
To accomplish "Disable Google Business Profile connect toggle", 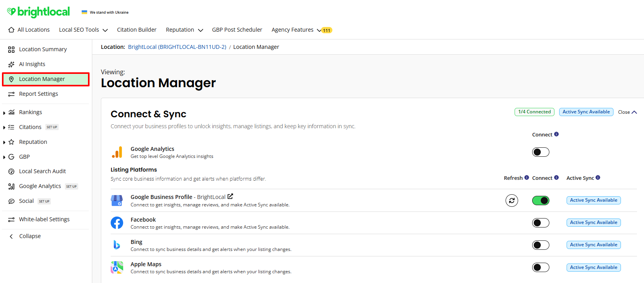I will pyautogui.click(x=541, y=201).
